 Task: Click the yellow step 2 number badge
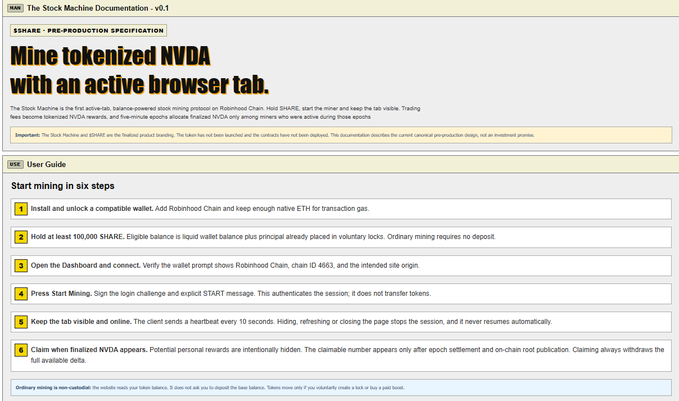[21, 237]
